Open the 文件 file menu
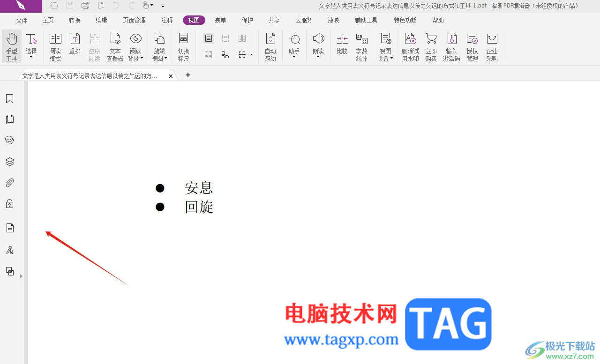Viewport: 600px width, 364px height. click(22, 21)
